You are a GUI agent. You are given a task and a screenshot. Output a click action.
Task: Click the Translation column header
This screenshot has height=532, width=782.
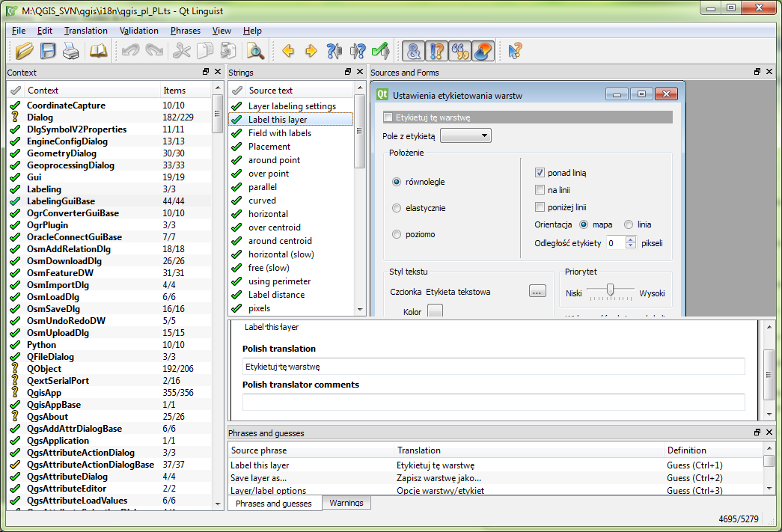coord(529,450)
